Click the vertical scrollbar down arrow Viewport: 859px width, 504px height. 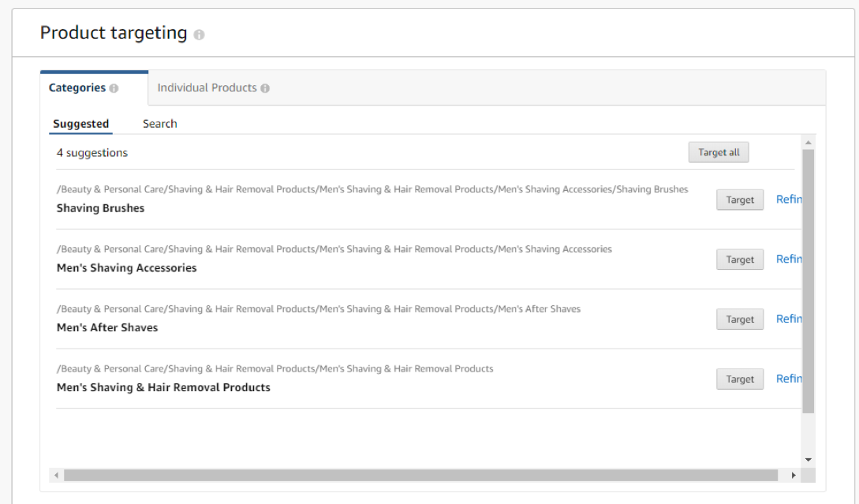point(808,460)
